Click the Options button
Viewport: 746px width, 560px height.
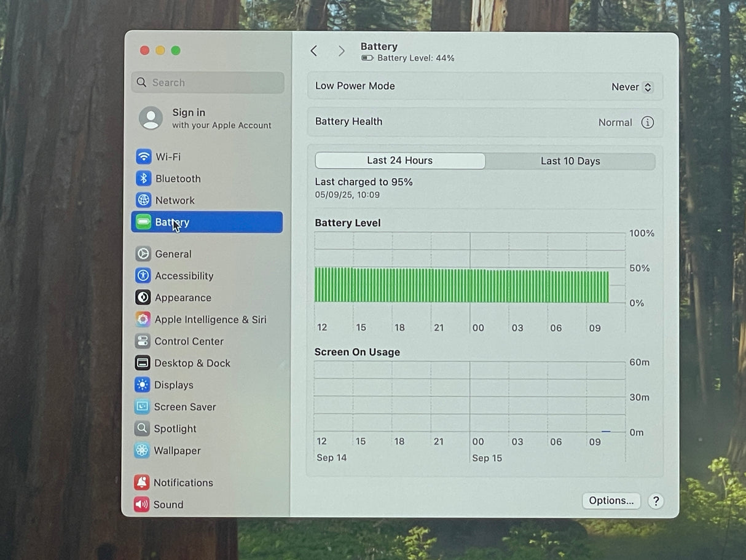tap(611, 500)
